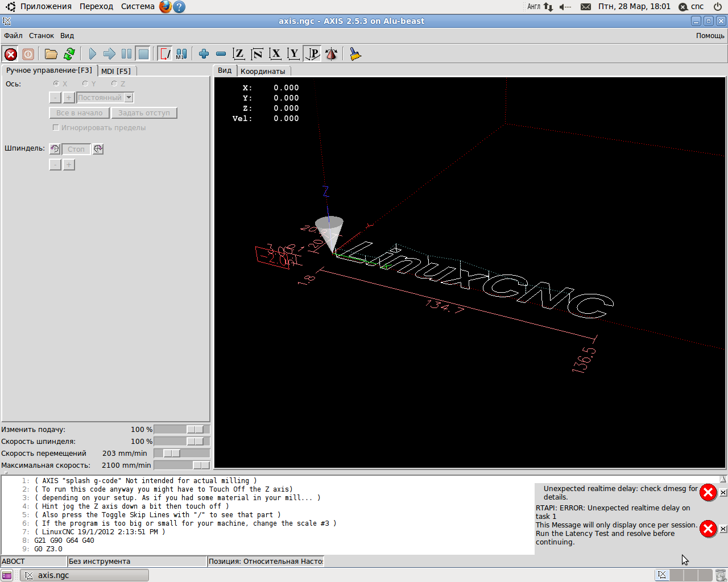Select the perspective view P icon

313,54
